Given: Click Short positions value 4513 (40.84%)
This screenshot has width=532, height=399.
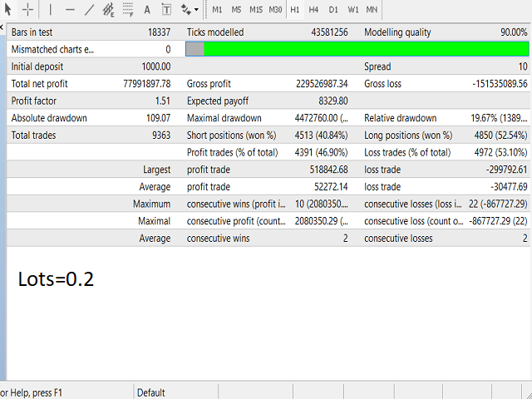Looking at the screenshot, I should [x=321, y=135].
